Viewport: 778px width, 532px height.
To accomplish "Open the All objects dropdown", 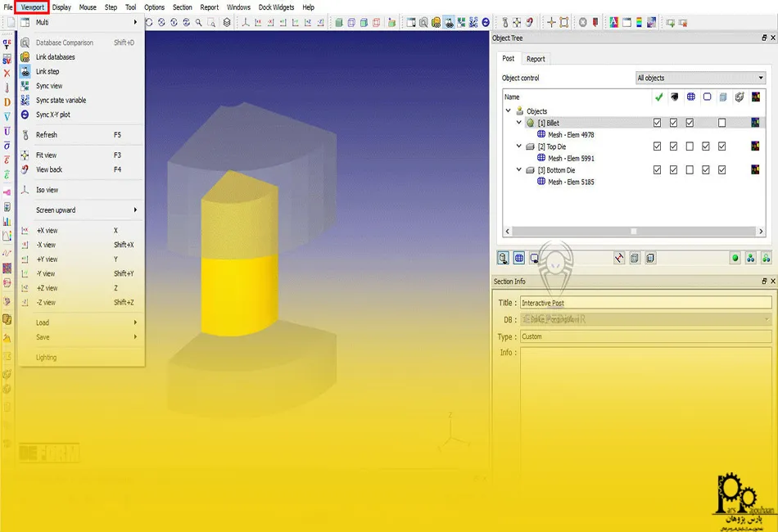I will tap(700, 77).
